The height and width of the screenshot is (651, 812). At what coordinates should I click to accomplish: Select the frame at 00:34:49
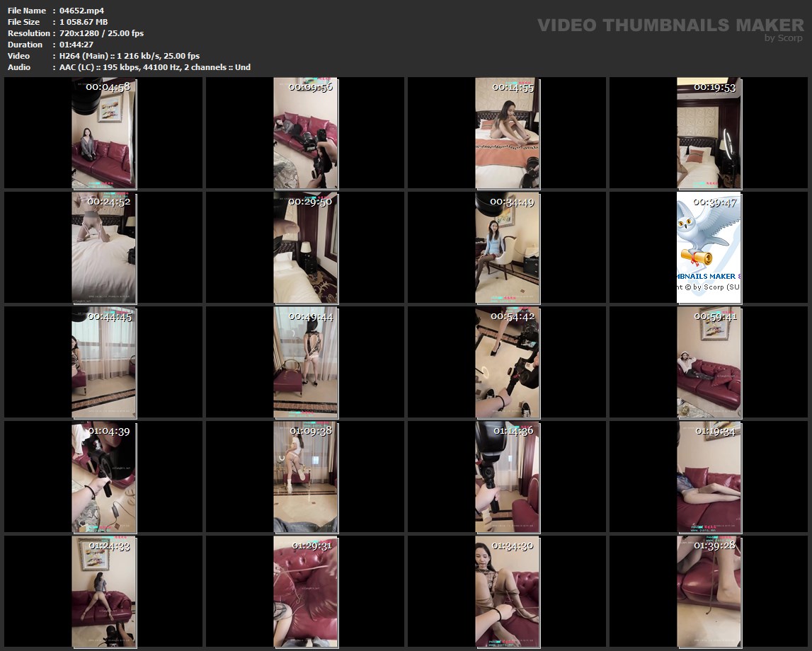[507, 248]
